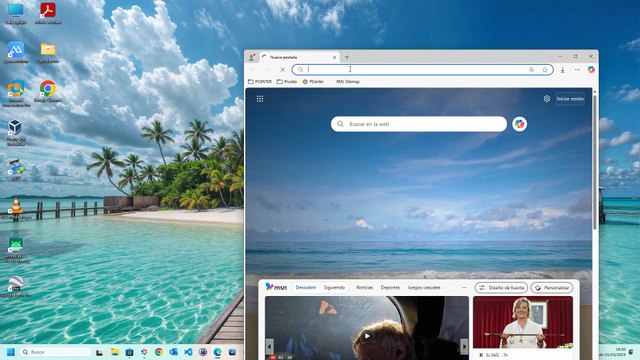Select Adobe Acrobat desktop icon
This screenshot has width=640, height=360.
48,13
